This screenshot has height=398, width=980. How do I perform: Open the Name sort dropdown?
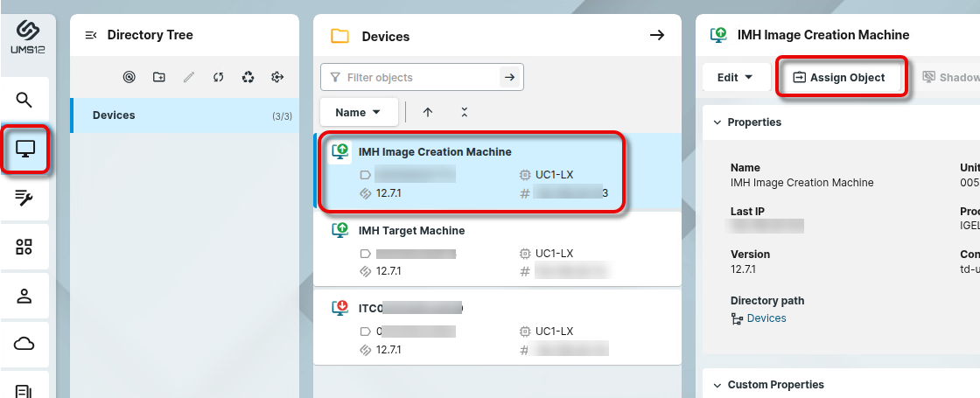click(359, 112)
